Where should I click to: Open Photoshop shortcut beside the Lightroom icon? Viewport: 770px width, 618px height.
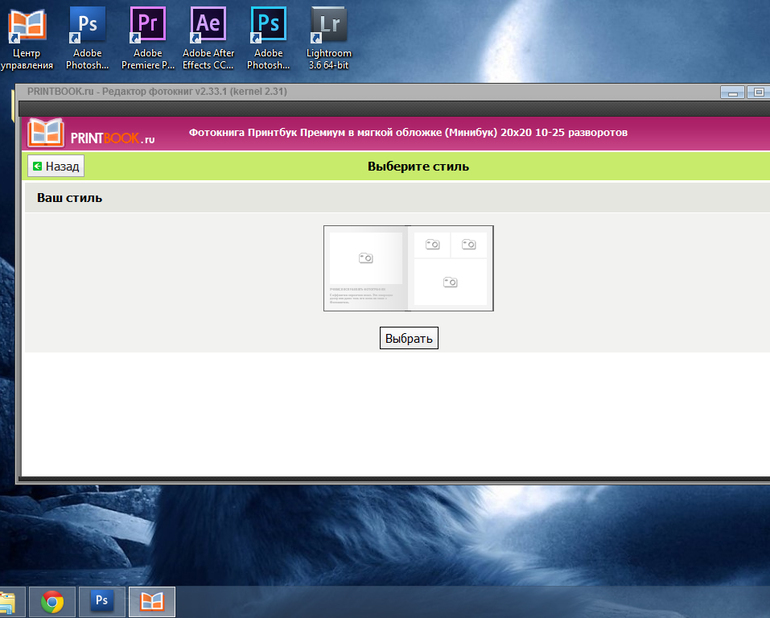pos(268,38)
